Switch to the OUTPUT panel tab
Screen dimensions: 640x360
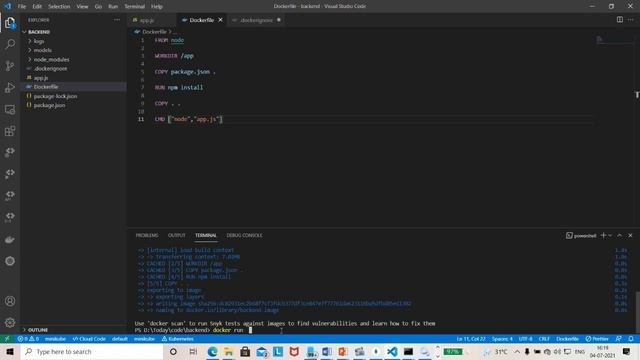tap(176, 236)
